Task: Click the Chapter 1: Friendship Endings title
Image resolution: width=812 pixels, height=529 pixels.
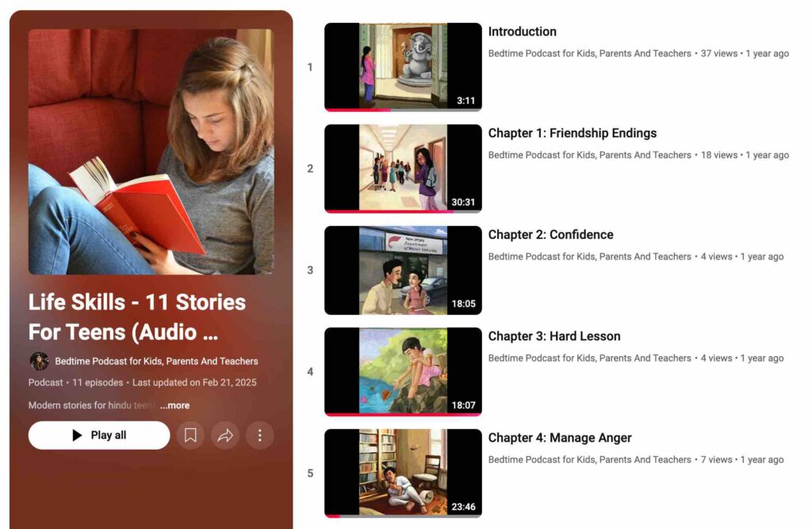Action: point(572,133)
